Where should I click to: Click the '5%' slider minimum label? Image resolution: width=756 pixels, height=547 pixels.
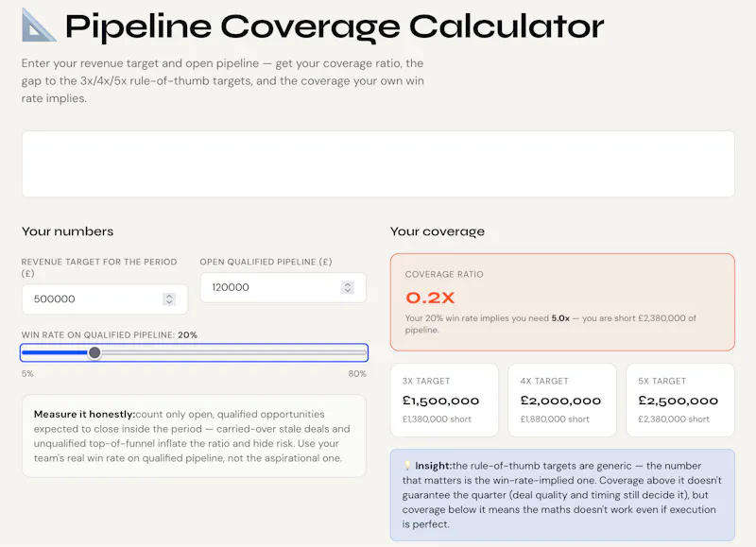coord(27,373)
